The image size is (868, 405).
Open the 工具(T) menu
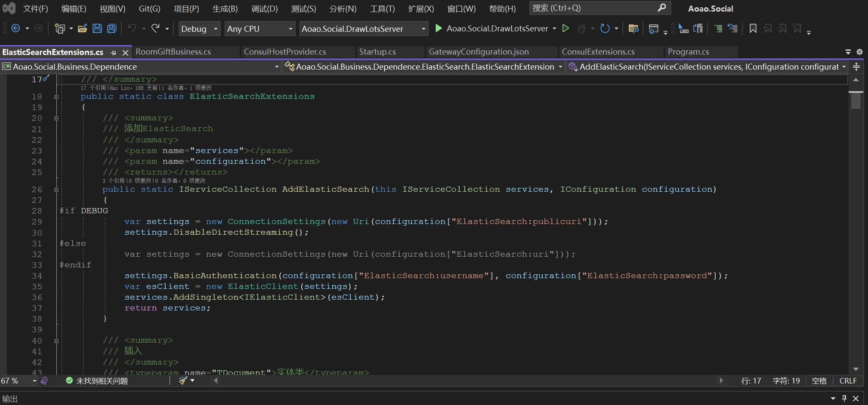382,9
